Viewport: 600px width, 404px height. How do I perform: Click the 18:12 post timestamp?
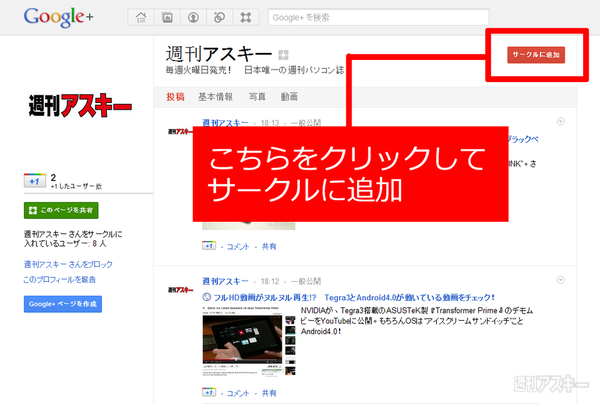pos(270,281)
